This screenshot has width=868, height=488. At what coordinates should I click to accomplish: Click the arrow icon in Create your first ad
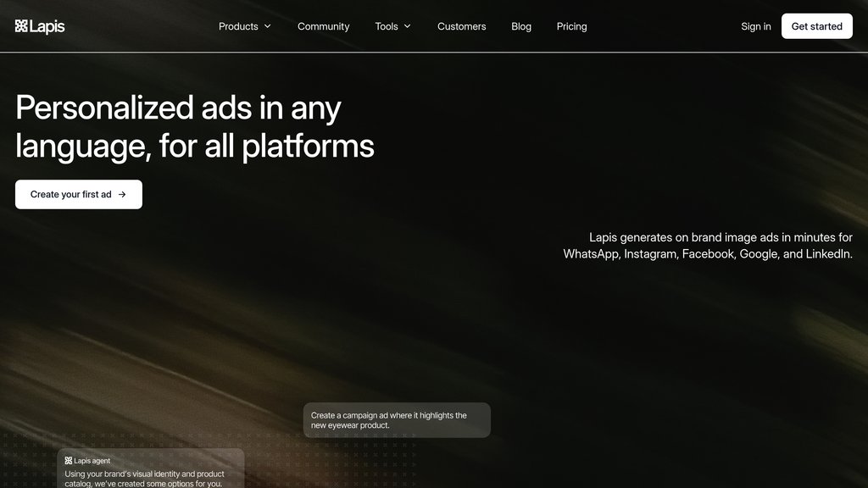click(122, 194)
